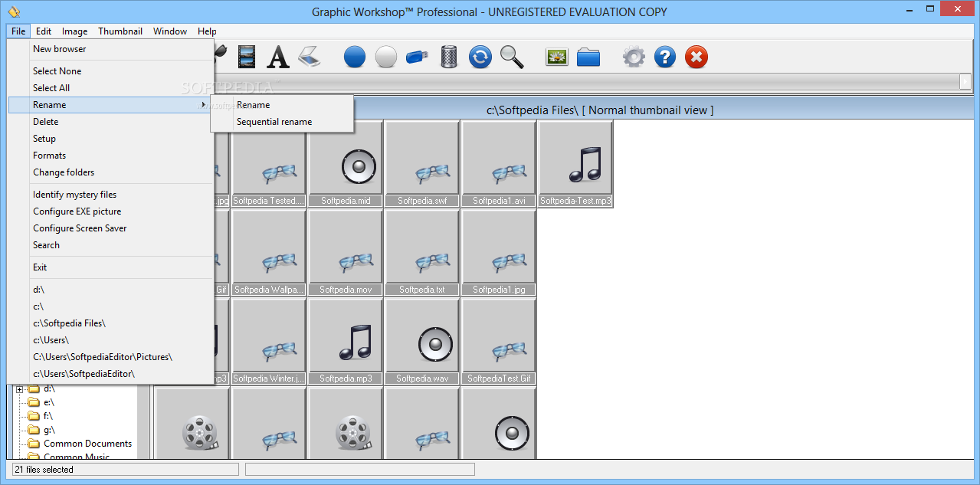
Task: Open the File menu in the menu bar
Action: 18,31
